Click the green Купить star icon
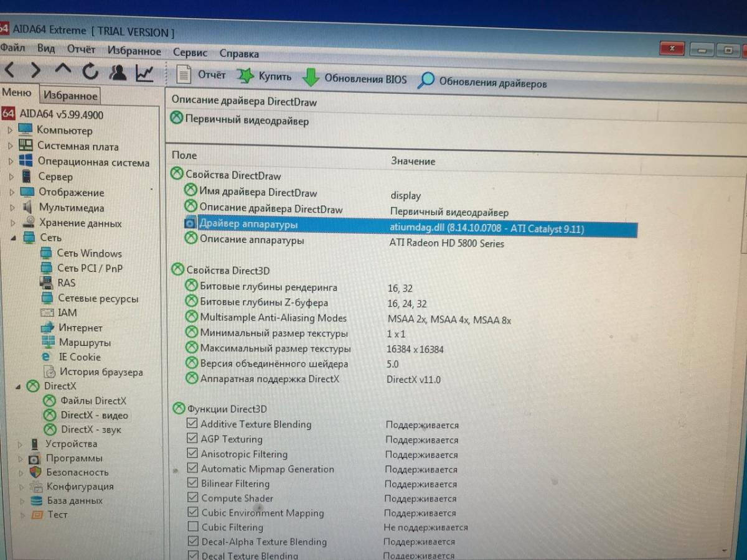The width and height of the screenshot is (747, 560). (x=245, y=77)
